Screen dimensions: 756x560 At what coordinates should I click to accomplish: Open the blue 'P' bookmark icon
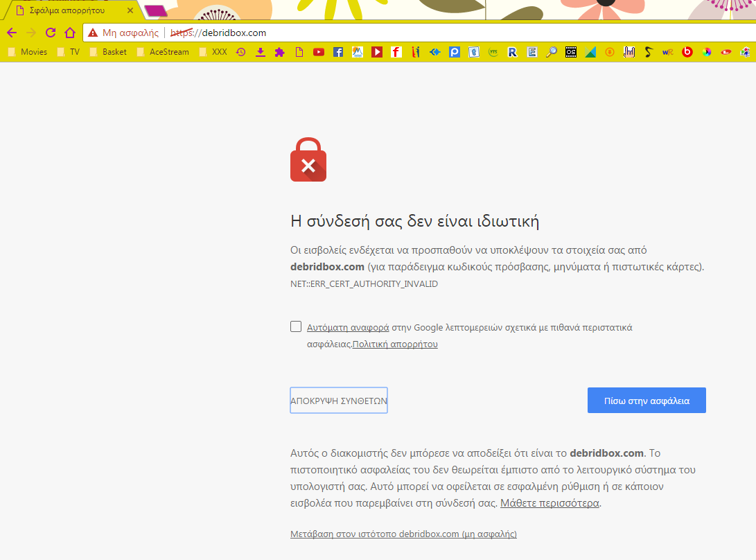click(x=455, y=52)
